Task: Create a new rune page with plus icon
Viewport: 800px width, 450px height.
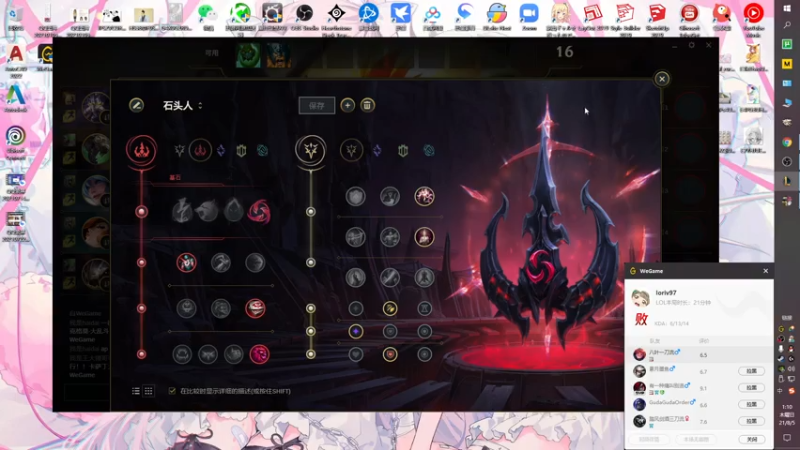Action: (347, 105)
